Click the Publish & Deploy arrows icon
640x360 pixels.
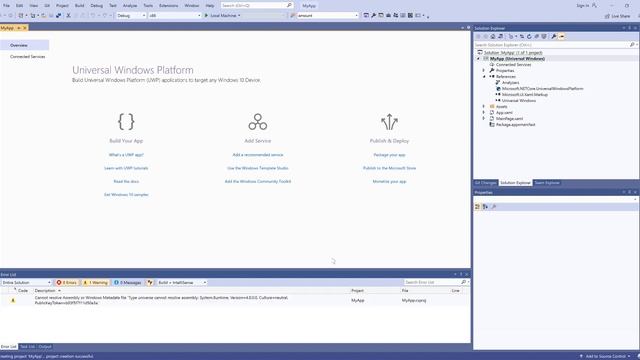click(389, 122)
